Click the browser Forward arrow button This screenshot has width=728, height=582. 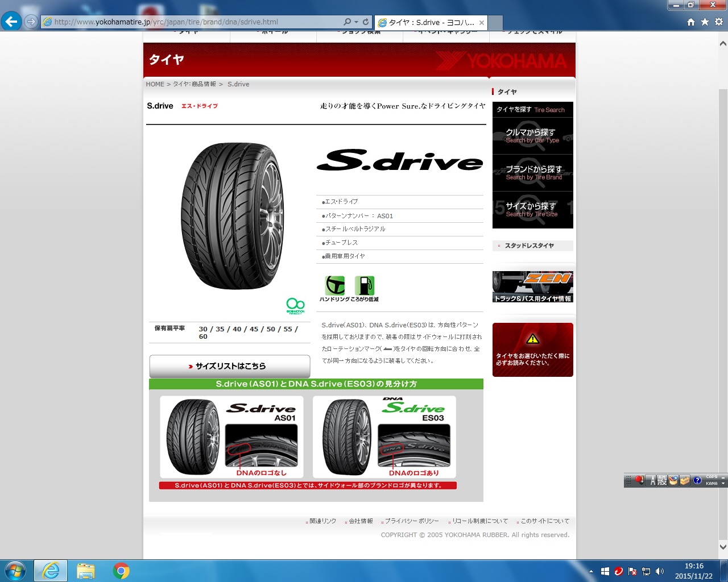(x=31, y=22)
